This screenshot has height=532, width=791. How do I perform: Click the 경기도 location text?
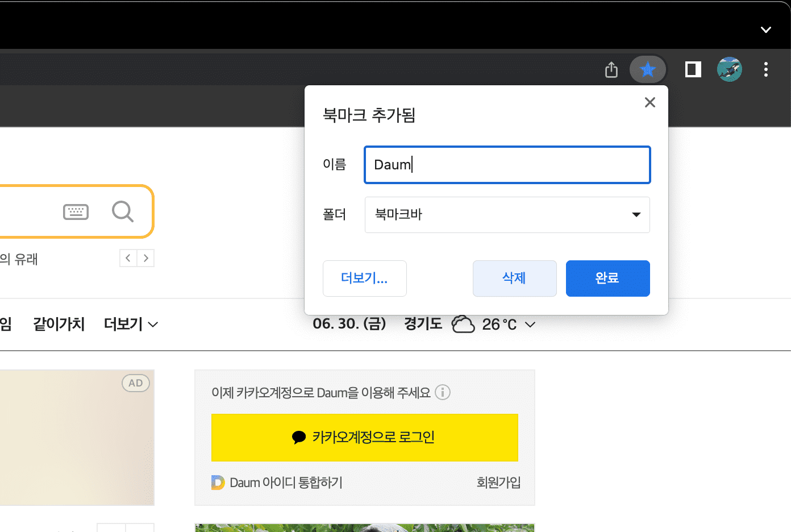point(423,324)
